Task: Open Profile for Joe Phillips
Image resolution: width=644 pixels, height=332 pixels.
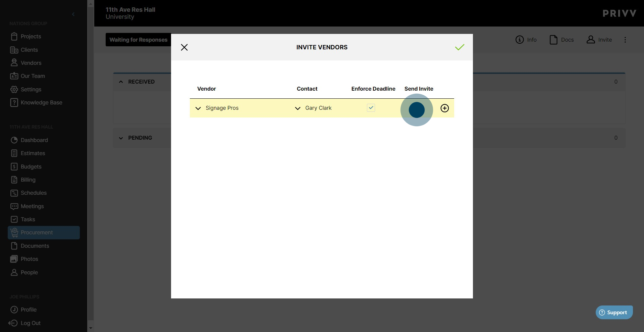Action: [29, 310]
